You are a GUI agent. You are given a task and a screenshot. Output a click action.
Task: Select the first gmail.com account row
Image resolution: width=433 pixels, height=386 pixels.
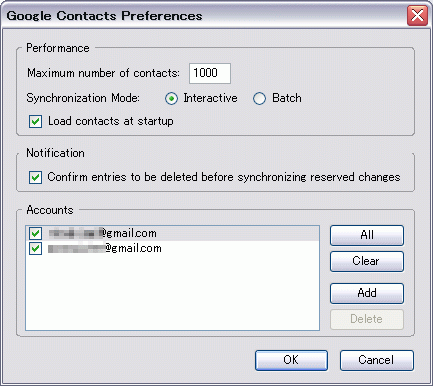coord(172,233)
